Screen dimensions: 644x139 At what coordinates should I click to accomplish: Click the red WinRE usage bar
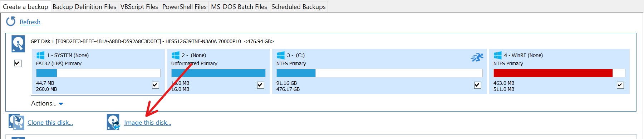(x=553, y=73)
